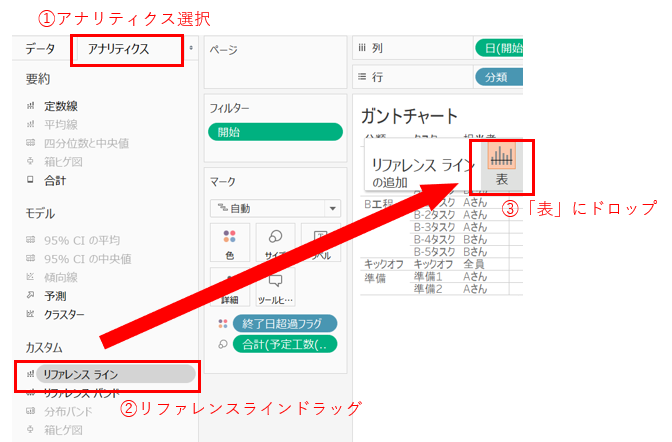Open the side pane menu arrow beside アナリティクス
The width and height of the screenshot is (672, 442).
pos(191,48)
